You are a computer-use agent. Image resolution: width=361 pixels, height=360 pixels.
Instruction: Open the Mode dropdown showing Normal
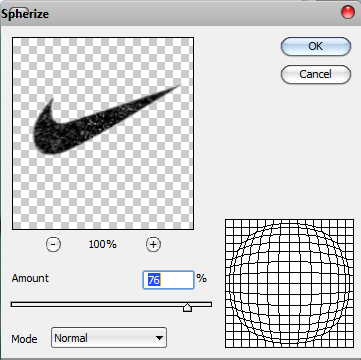pos(109,338)
